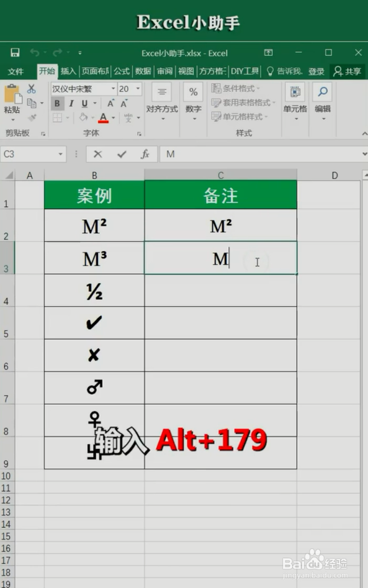Open the 剪贴板 dialog launcher

[x=43, y=133]
